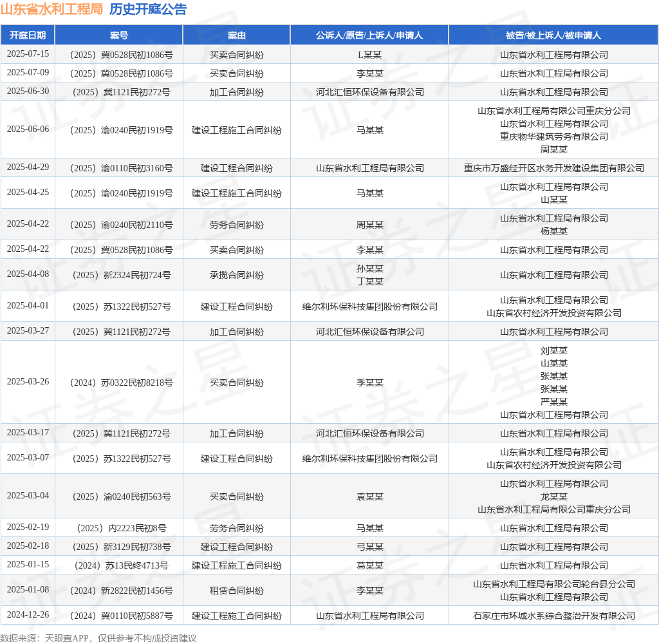This screenshot has width=659, height=644.
Task: Select the date cell 2025-04-08
Action: coord(28,274)
